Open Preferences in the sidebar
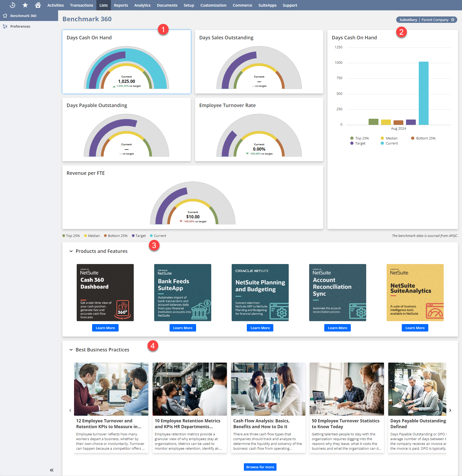 point(29,26)
